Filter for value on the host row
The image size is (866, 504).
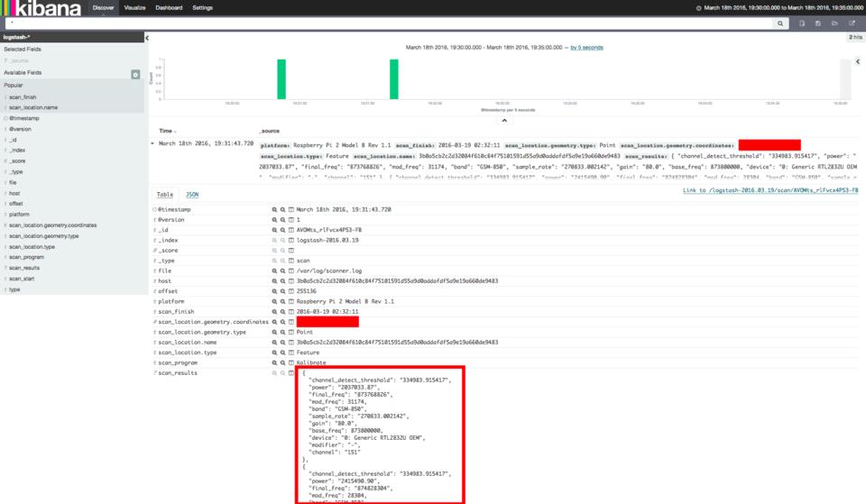coord(274,280)
